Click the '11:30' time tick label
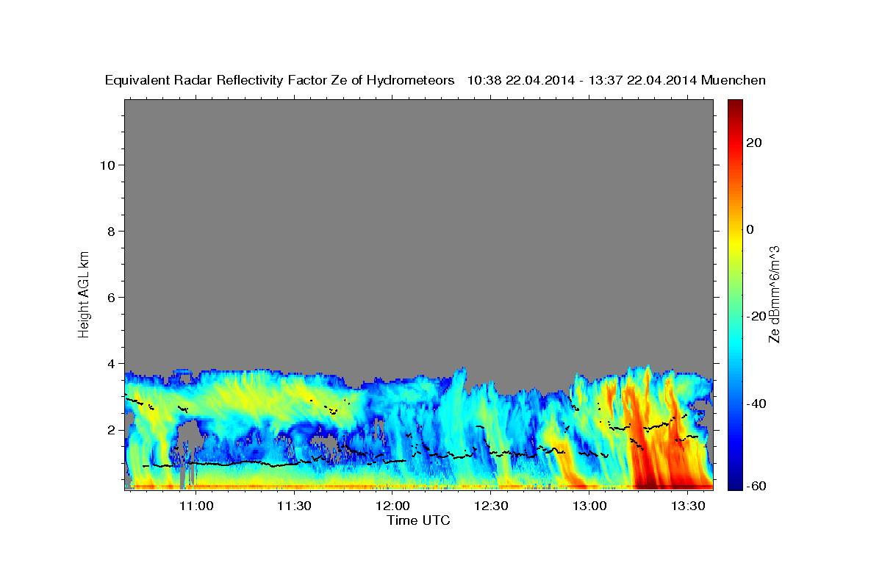 (295, 506)
